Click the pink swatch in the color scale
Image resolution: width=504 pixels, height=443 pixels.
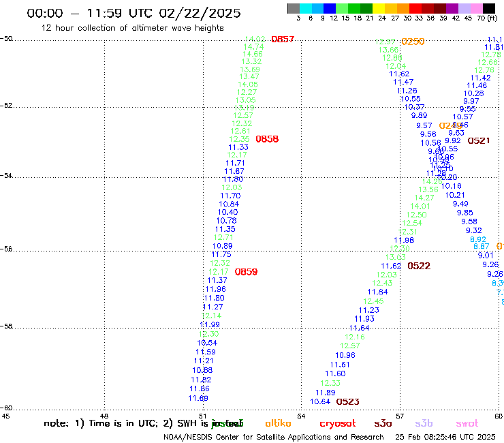476,8
